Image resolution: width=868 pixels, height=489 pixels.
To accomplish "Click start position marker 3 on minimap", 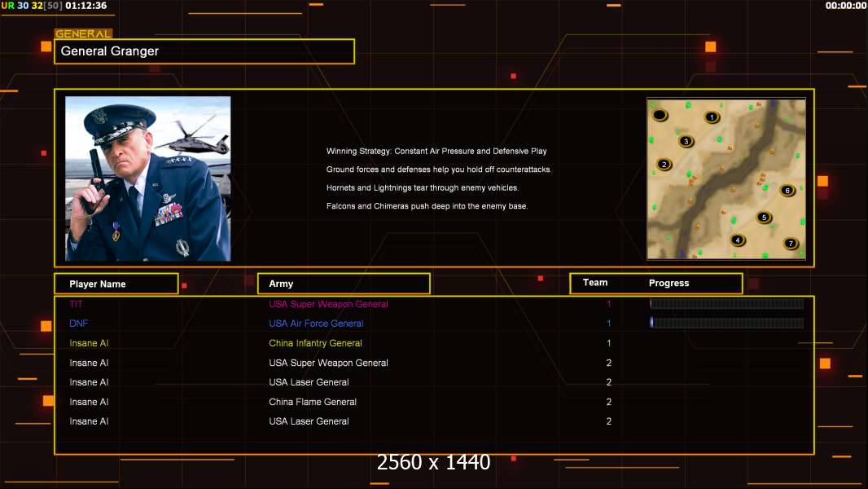I will (686, 141).
